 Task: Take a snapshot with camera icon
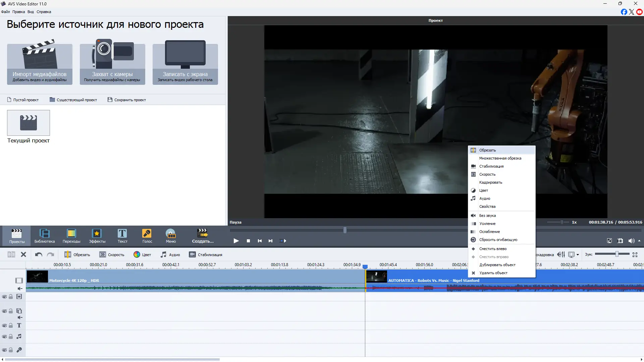[x=620, y=241]
